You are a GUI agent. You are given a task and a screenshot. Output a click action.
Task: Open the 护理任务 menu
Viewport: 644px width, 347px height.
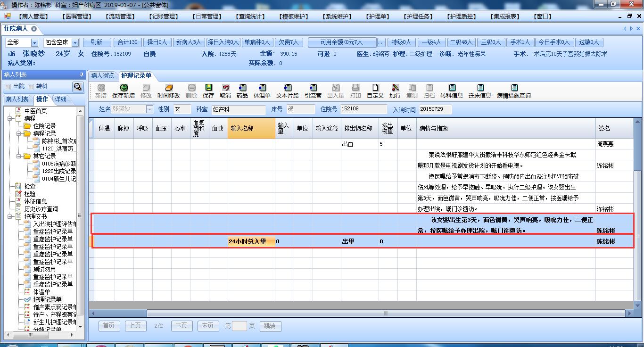[x=418, y=17]
